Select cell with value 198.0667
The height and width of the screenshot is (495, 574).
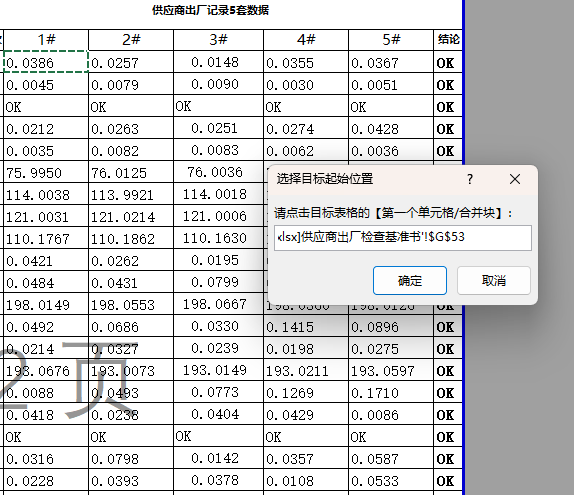(218, 304)
